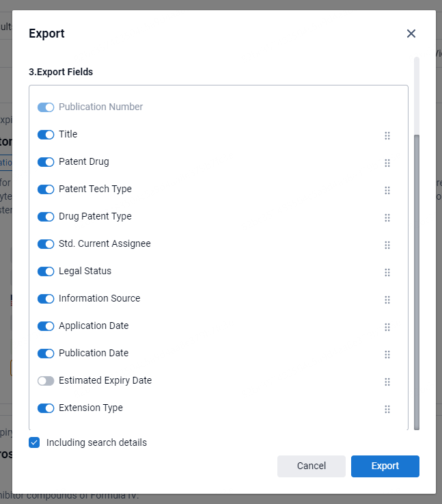
Task: Enable the Estimated Expiry Date toggle
Action: (x=46, y=381)
